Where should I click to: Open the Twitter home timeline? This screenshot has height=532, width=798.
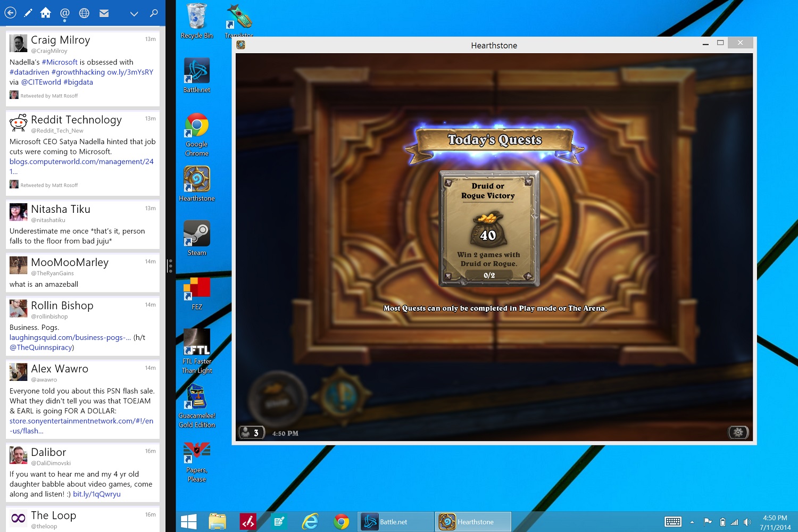click(46, 13)
